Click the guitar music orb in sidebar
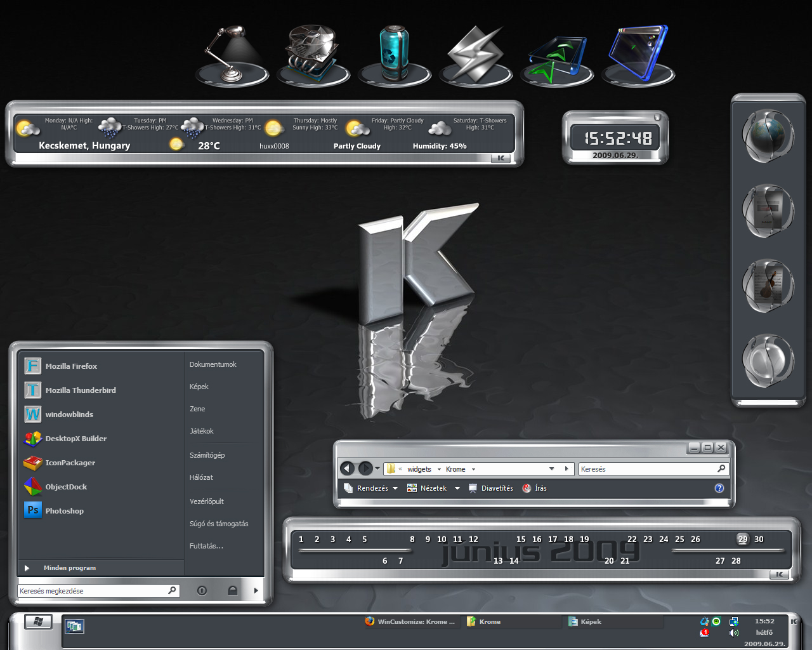This screenshot has width=812, height=650. pyautogui.click(x=768, y=286)
